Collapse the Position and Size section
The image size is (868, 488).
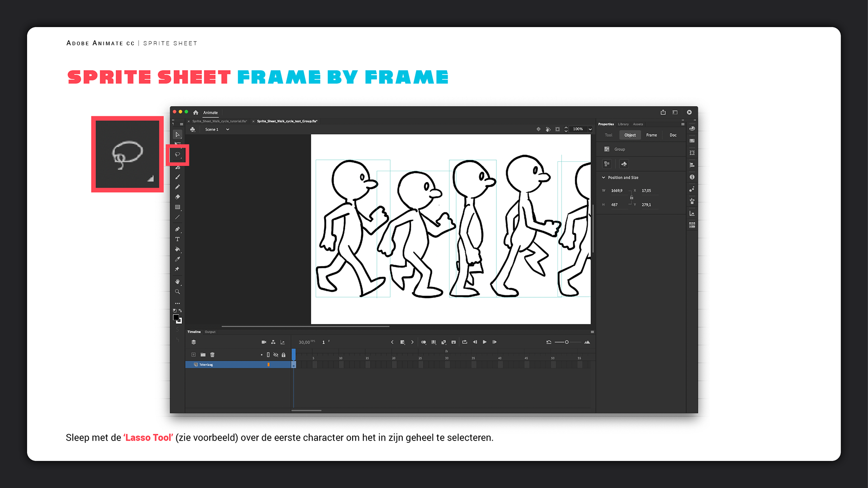point(604,178)
